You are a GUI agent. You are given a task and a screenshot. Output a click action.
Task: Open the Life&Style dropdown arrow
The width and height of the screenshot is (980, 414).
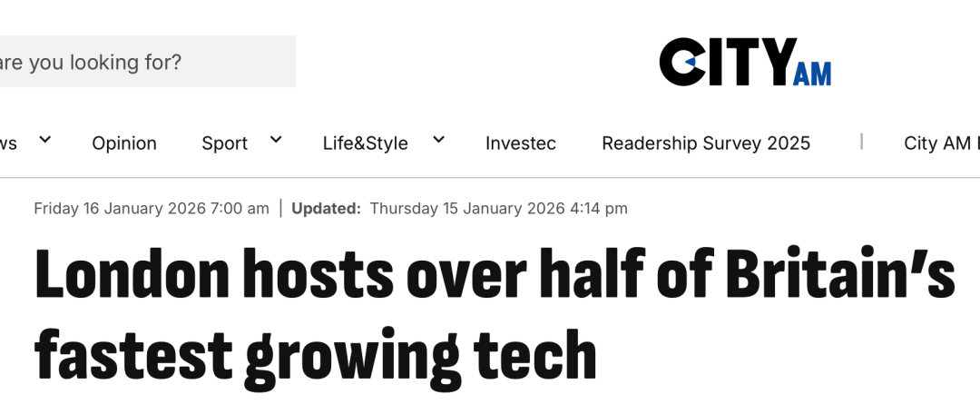coord(438,140)
